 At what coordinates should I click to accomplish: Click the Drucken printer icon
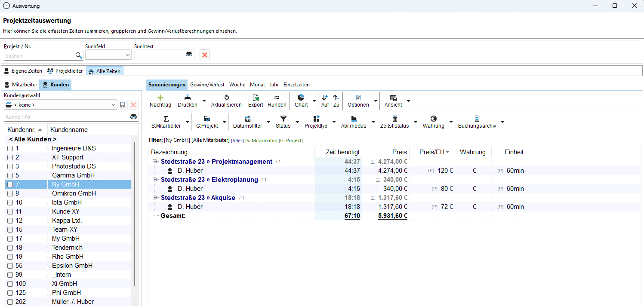click(188, 98)
